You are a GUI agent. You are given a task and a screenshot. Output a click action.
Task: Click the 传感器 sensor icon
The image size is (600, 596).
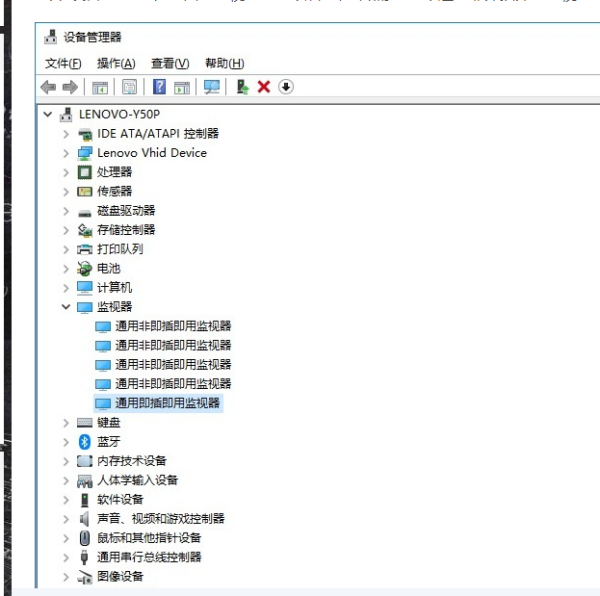[85, 191]
